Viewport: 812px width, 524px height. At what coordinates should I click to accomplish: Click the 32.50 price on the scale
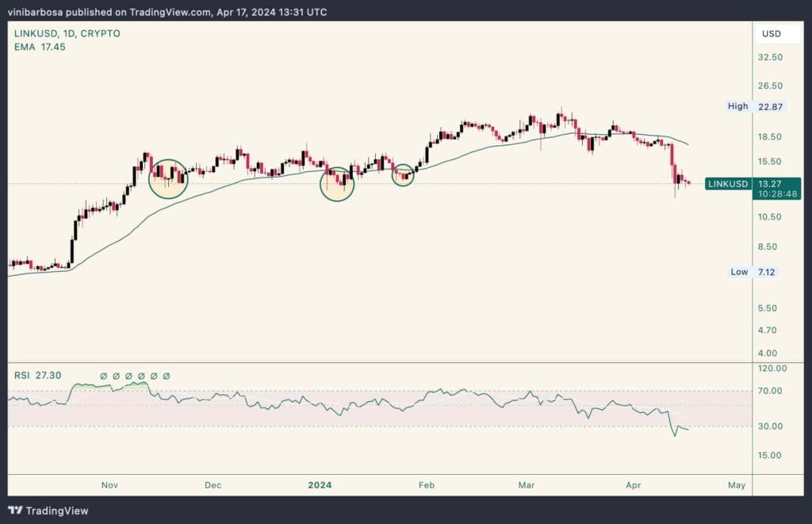point(772,58)
